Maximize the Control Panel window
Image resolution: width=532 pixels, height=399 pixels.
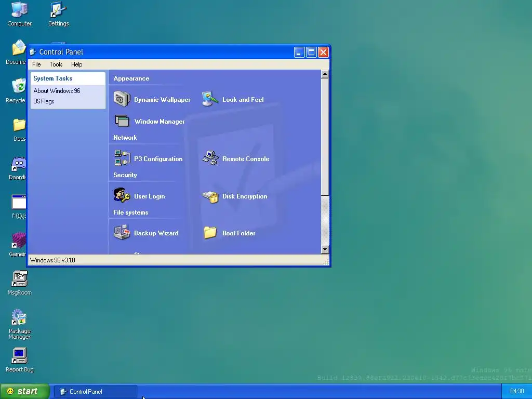coord(311,52)
